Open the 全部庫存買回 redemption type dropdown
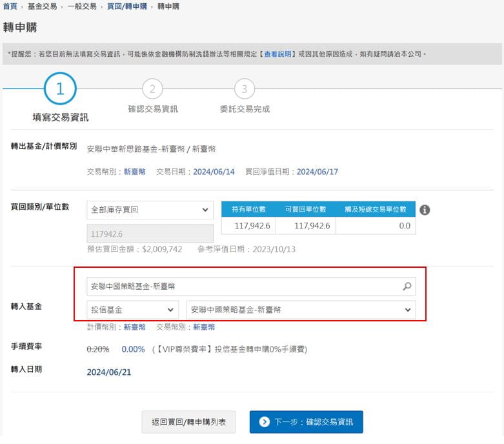The height and width of the screenshot is (444, 504). tap(150, 210)
